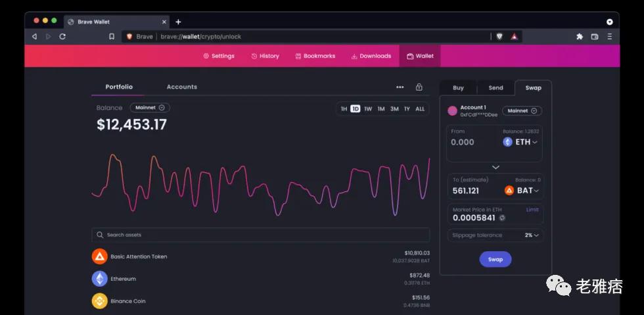Select the 3M time range
This screenshot has width=644, height=315.
point(394,109)
